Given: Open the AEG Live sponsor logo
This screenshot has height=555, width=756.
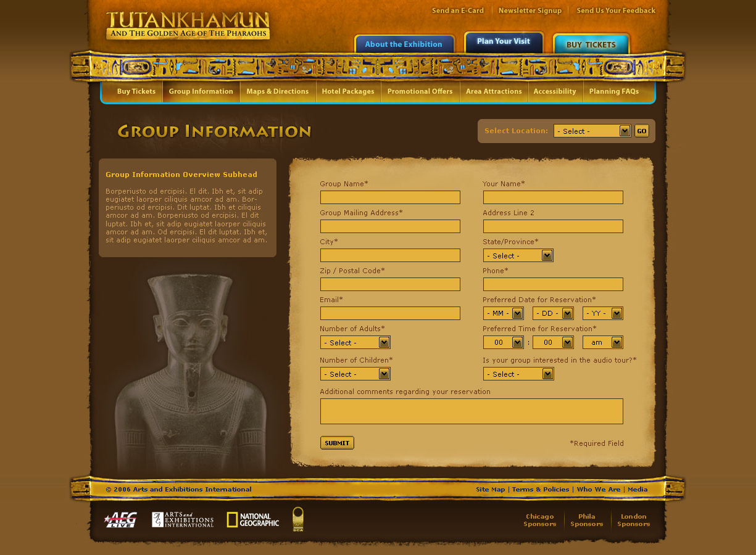Looking at the screenshot, I should (120, 520).
